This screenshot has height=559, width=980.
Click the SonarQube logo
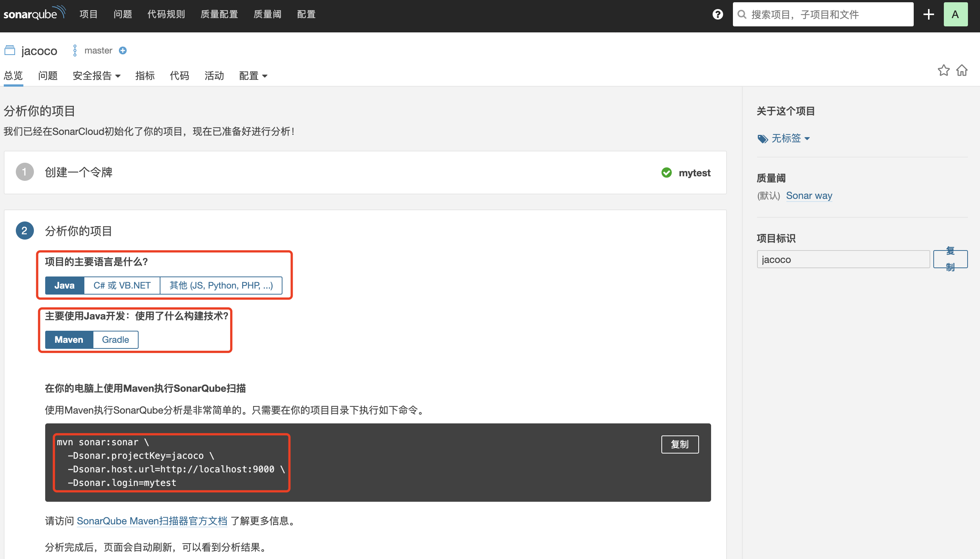(34, 14)
